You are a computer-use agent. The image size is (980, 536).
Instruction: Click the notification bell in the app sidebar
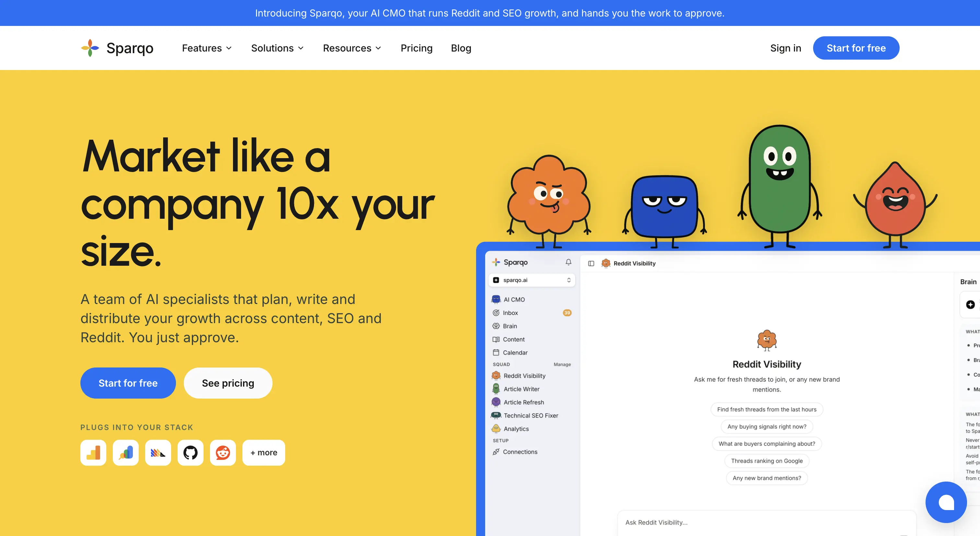[568, 262]
